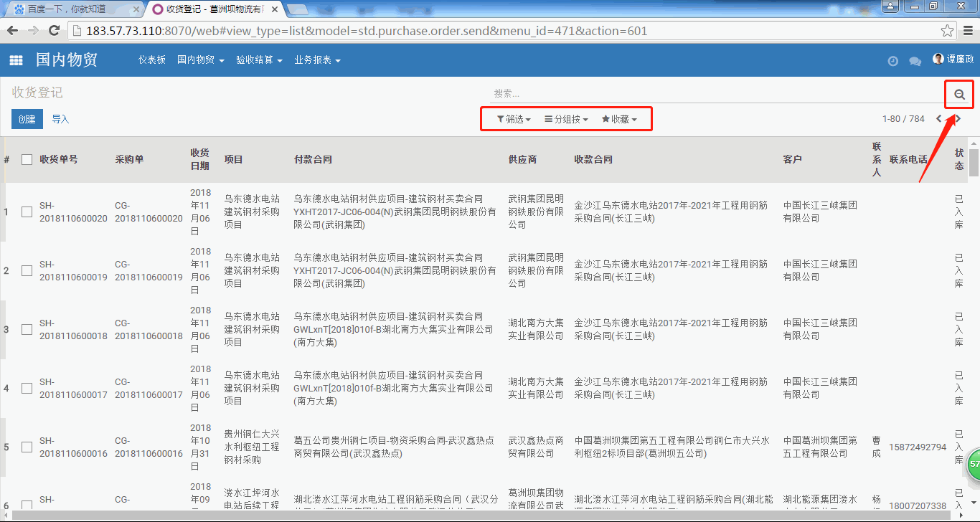
Task: Click the 创建 button
Action: 27,119
